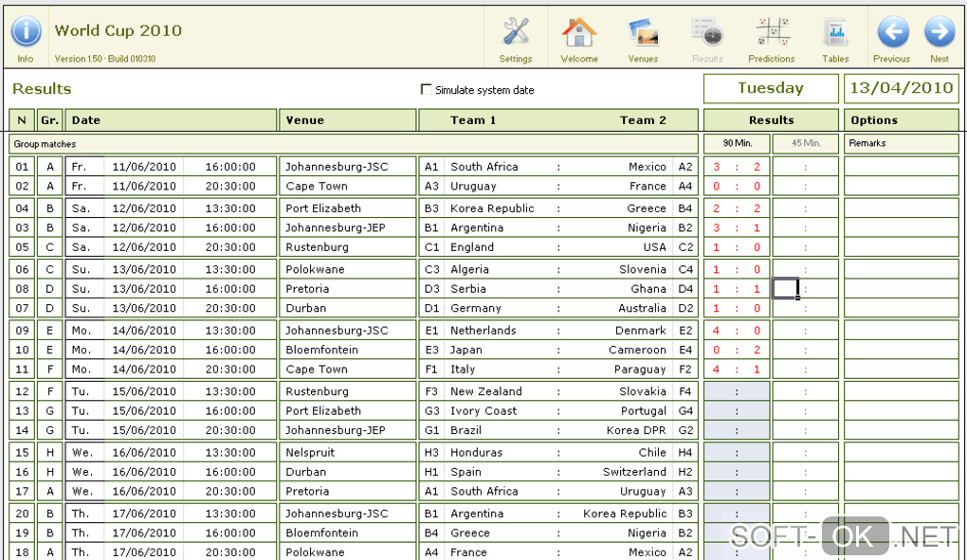Select the Date column header
Viewport: 967px width, 560px height.
click(171, 120)
